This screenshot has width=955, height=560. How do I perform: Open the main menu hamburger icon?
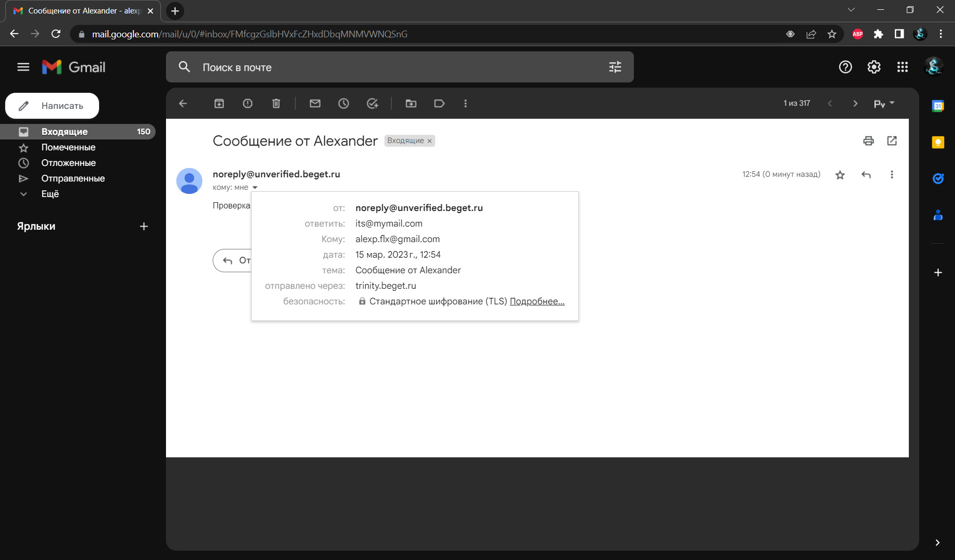tap(23, 67)
